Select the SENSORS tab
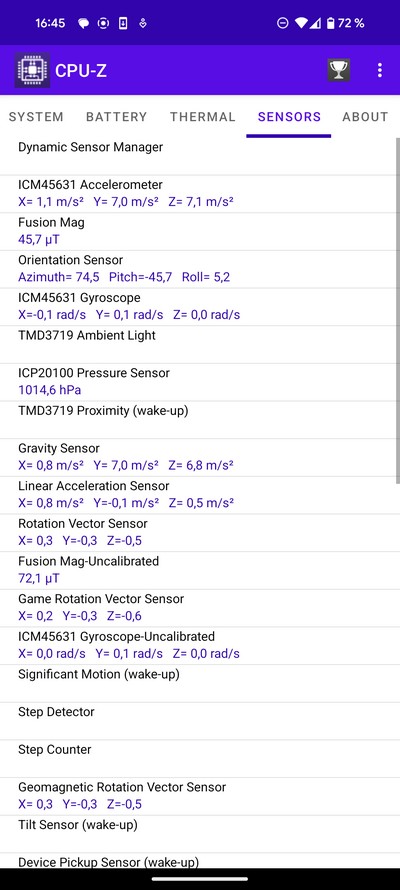The height and width of the screenshot is (890, 400). point(289,117)
